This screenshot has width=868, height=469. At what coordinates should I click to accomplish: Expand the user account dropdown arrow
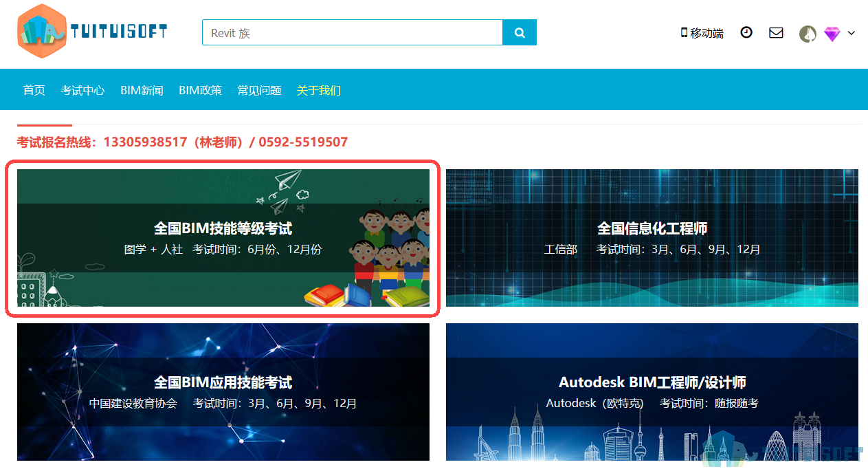[852, 33]
